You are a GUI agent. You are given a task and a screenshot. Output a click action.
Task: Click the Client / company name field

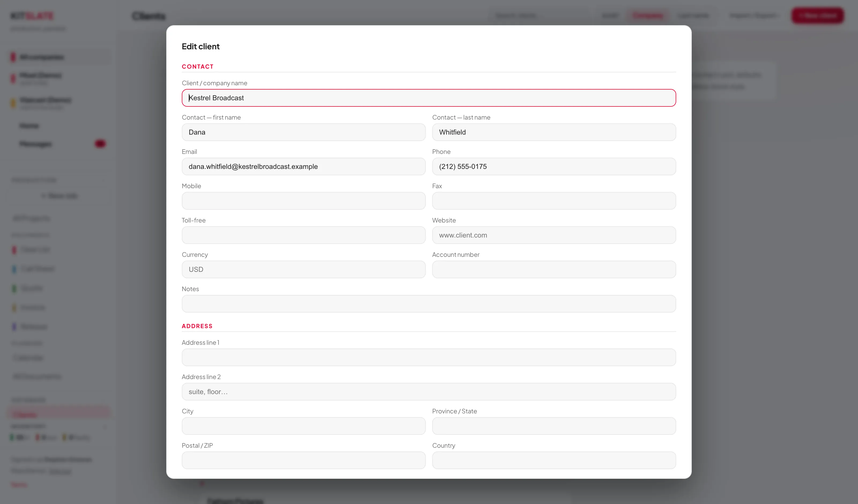click(x=429, y=98)
